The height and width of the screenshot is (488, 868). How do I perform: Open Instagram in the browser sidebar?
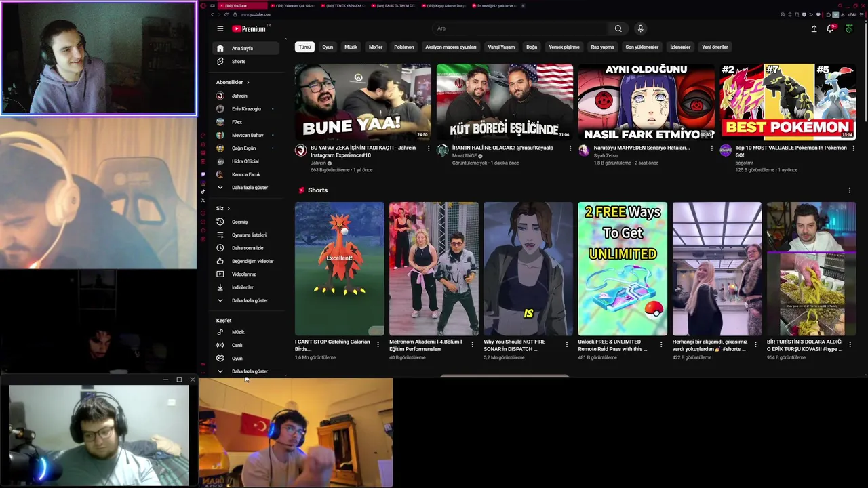point(203,183)
